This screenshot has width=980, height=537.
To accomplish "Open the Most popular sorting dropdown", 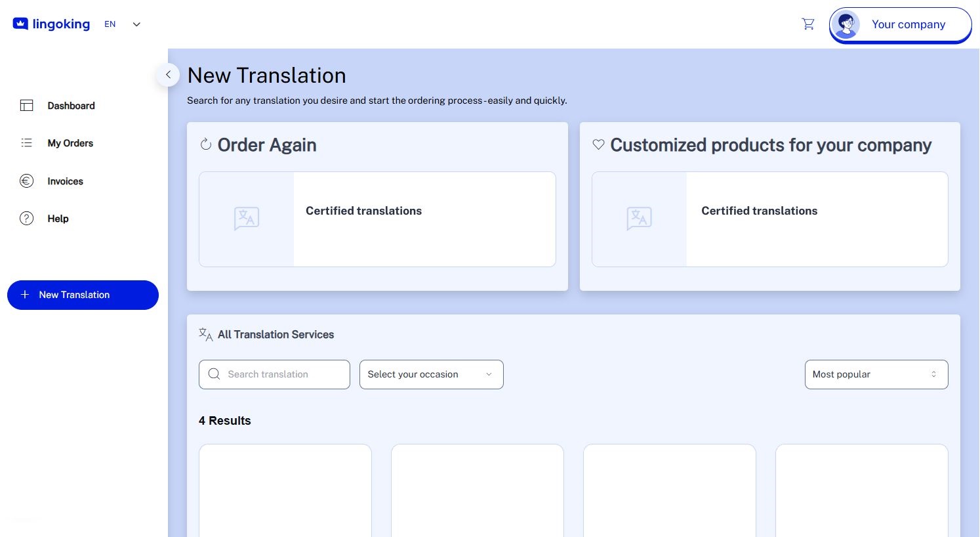I will click(876, 374).
